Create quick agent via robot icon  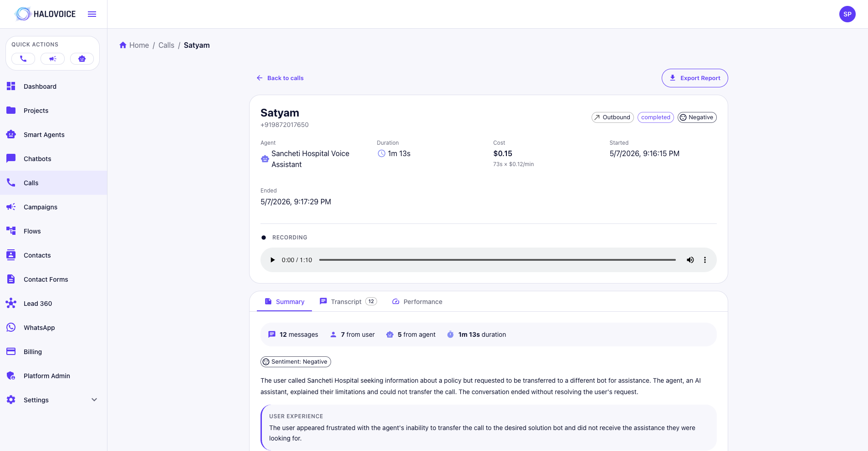pos(82,59)
